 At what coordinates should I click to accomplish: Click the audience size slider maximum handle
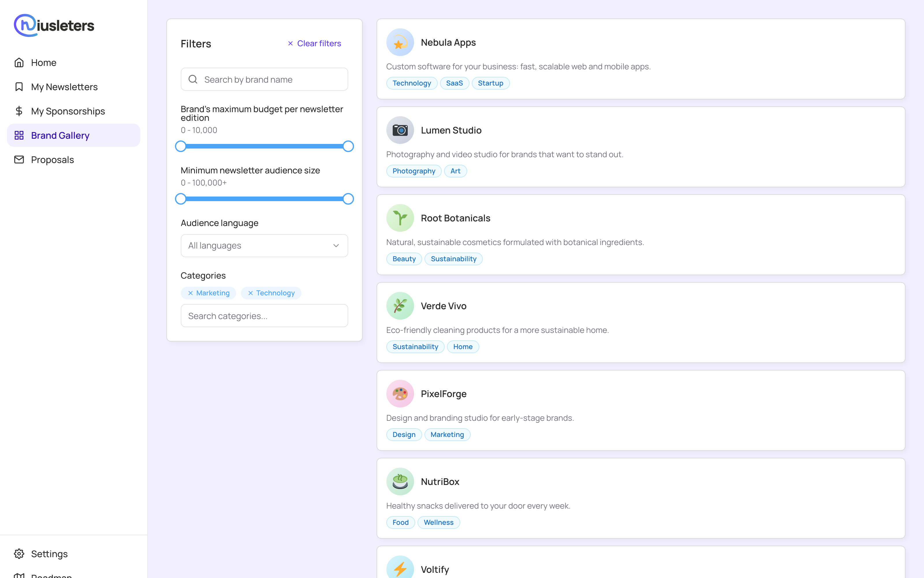(348, 199)
